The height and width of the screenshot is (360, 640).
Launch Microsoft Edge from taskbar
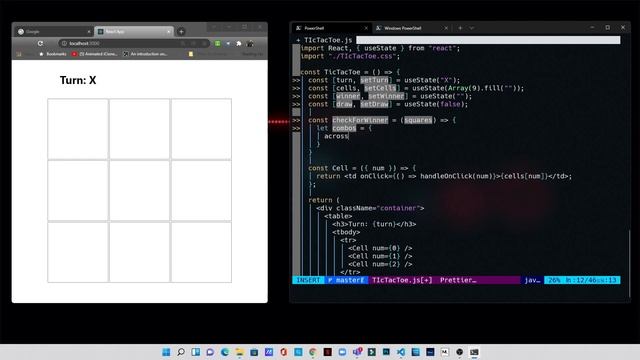pos(225,352)
